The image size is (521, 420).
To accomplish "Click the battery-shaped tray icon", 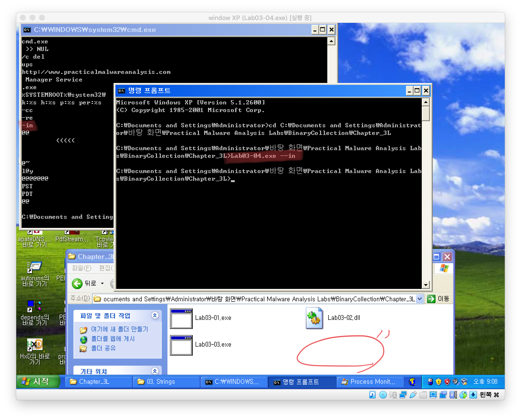I will click(430, 382).
